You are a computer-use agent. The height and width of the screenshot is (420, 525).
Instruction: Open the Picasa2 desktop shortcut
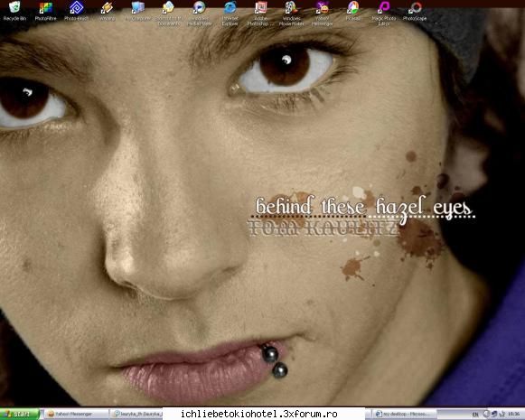[353, 11]
